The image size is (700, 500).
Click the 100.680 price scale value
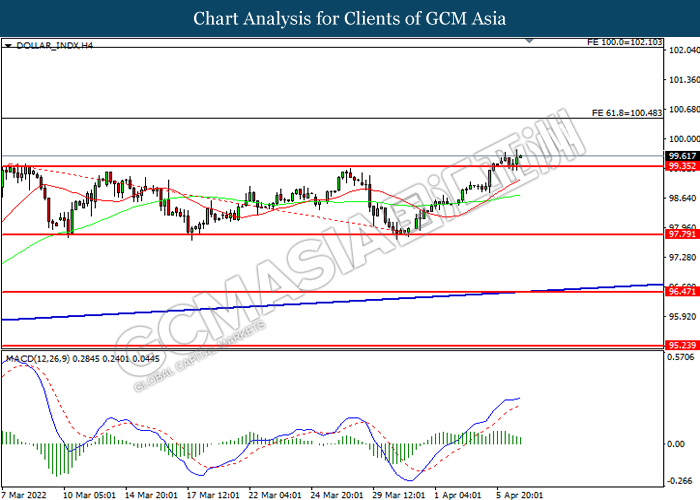[x=684, y=109]
